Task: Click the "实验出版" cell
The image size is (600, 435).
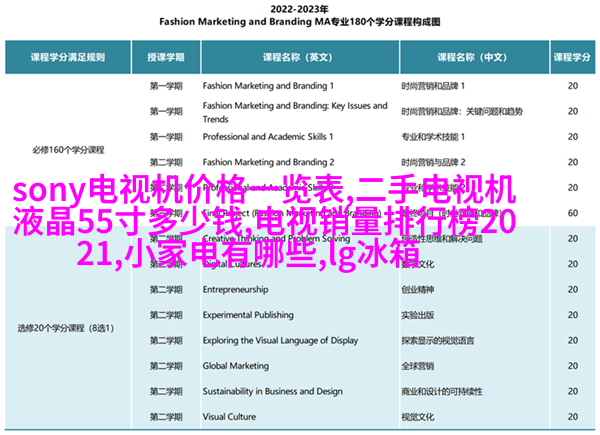Action: (417, 315)
